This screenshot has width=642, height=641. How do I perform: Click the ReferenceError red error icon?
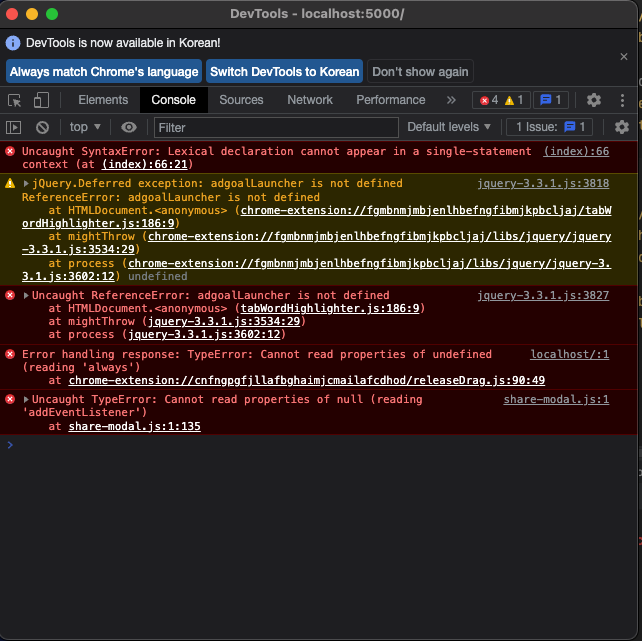point(10,296)
